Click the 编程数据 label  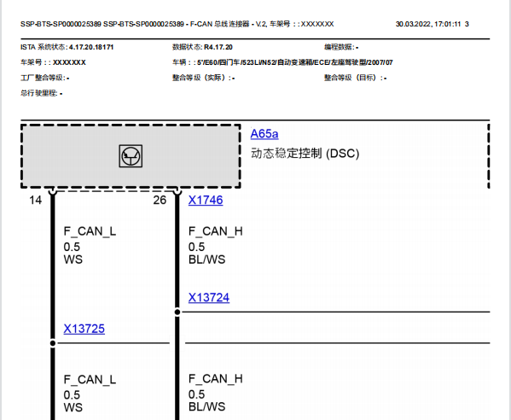pos(339,47)
